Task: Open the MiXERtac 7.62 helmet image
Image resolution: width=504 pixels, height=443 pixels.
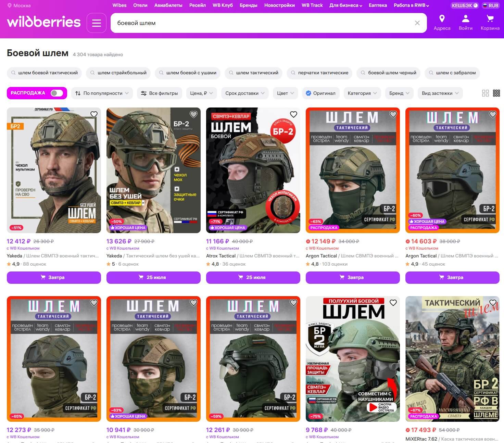Action: tap(452, 359)
